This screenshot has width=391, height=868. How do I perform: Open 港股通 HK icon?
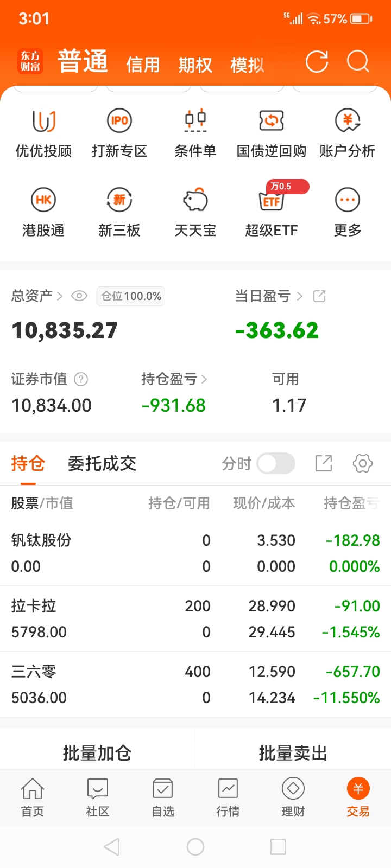click(43, 200)
